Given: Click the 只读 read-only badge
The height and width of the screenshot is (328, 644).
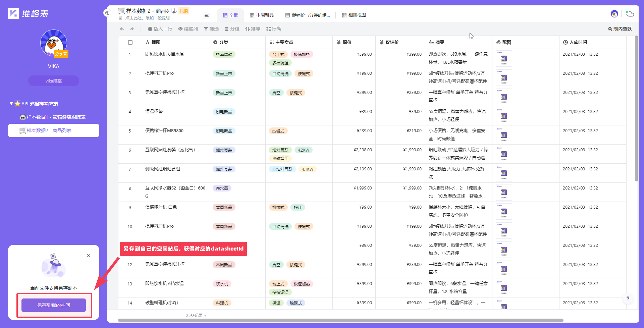Looking at the screenshot, I should pos(184,11).
